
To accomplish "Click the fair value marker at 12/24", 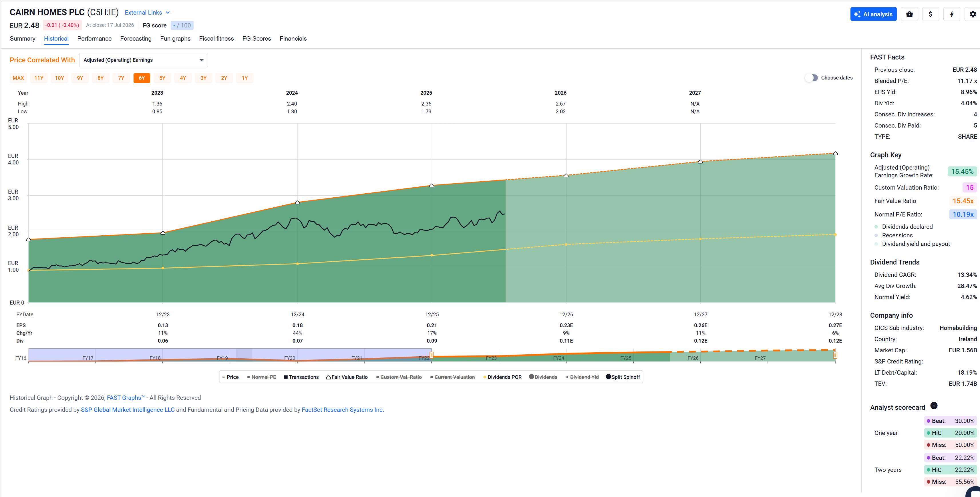I will [297, 202].
